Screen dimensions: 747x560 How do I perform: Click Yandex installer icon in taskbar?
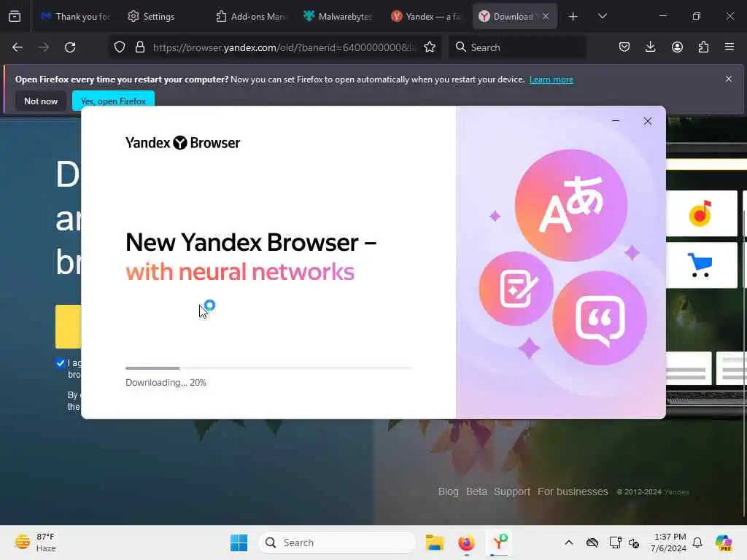click(x=499, y=542)
